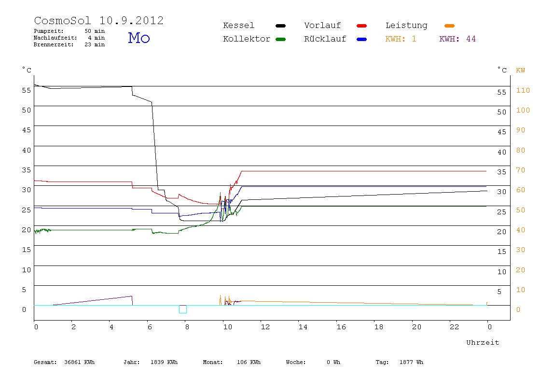Click the Gesamt 36861 KWh value
The height and width of the screenshot is (392, 554).
coord(80,362)
